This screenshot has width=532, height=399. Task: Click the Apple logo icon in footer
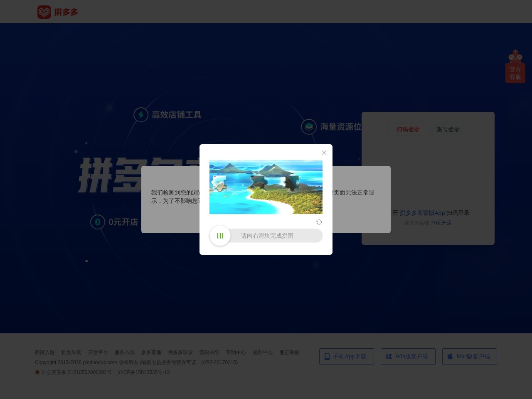click(x=450, y=356)
